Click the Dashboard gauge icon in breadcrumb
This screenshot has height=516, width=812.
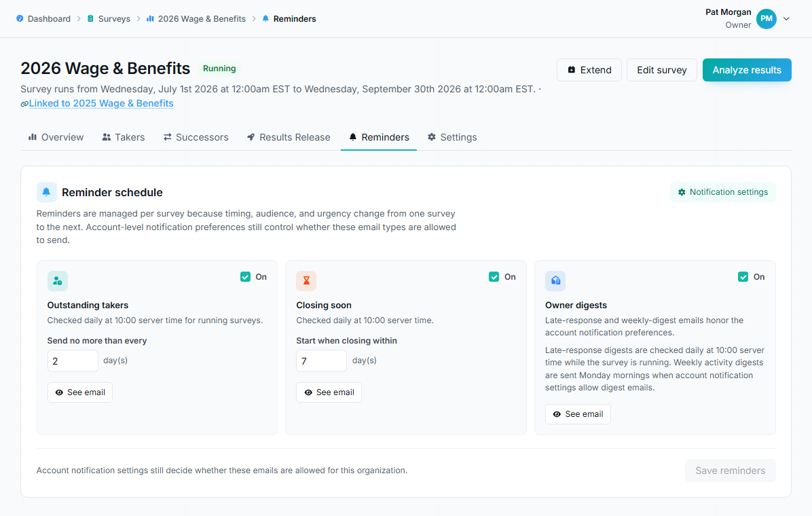click(20, 18)
